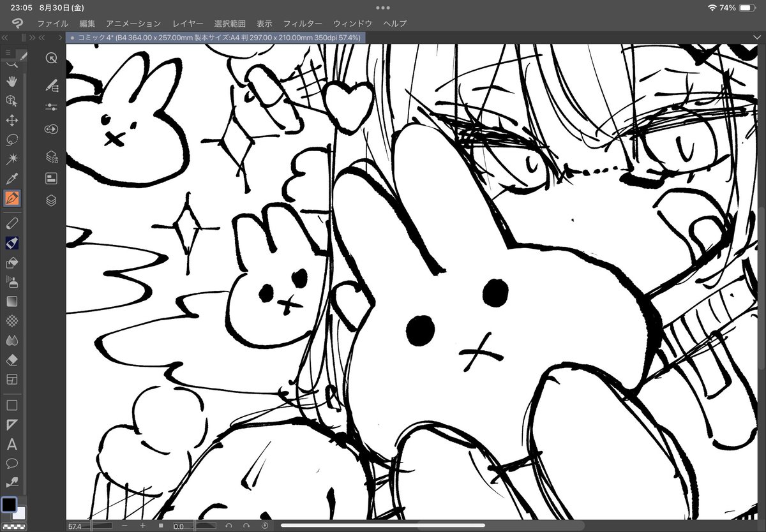
Task: Select the Brush tool below Pencil
Action: pyautogui.click(x=11, y=243)
